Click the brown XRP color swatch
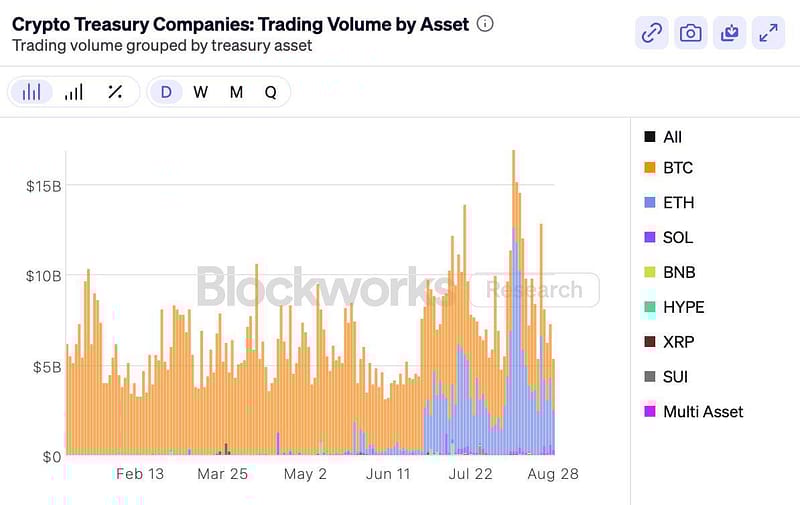Screen dimensions: 800x505 pyautogui.click(x=649, y=341)
